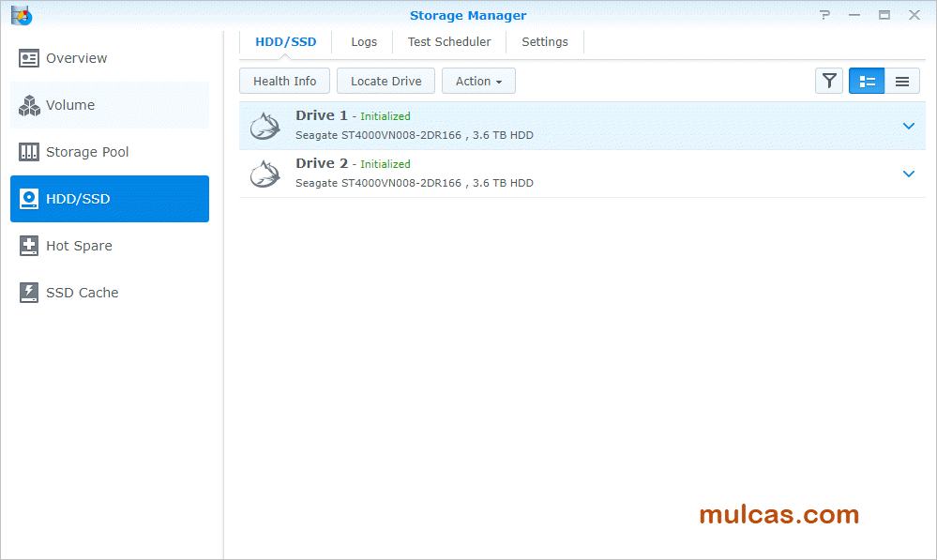The height and width of the screenshot is (560, 937).
Task: Click the Hot Spare plus icon
Action: click(x=29, y=246)
